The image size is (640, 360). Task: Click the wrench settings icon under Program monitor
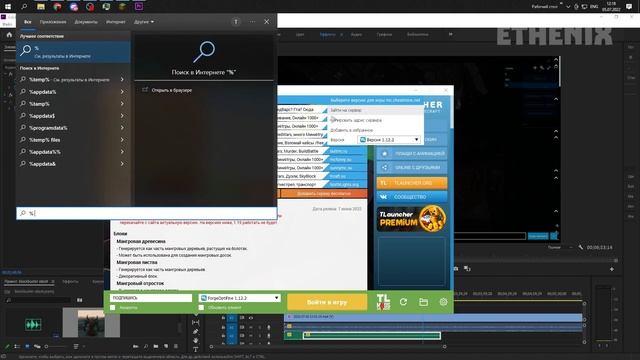580,247
